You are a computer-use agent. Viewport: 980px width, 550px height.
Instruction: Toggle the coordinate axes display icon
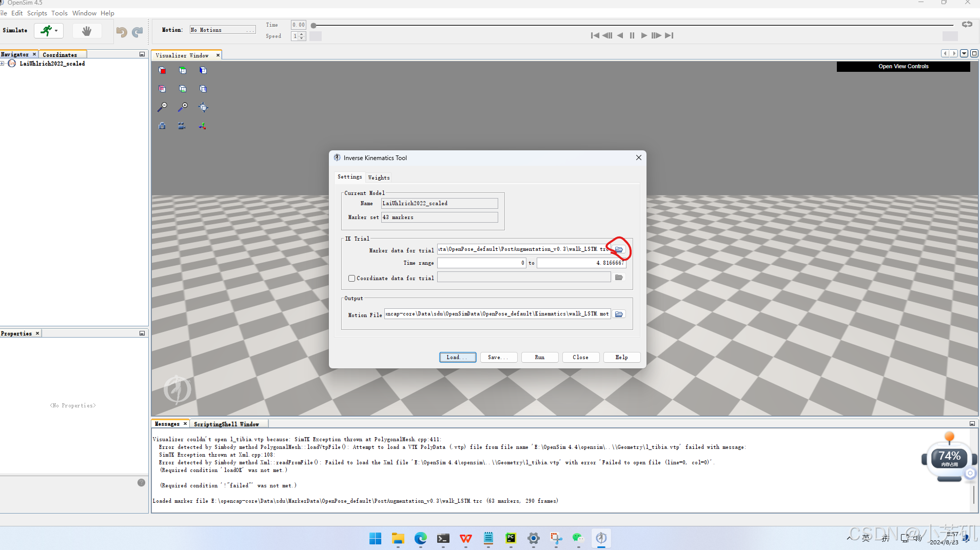click(x=202, y=126)
